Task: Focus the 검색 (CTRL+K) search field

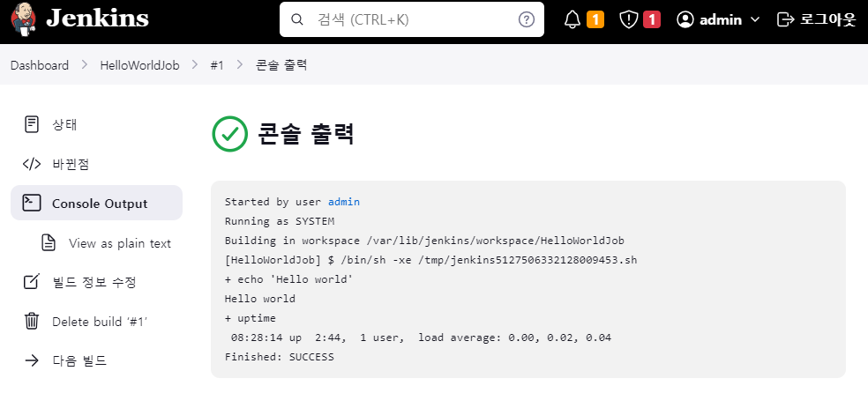Action: pos(412,20)
